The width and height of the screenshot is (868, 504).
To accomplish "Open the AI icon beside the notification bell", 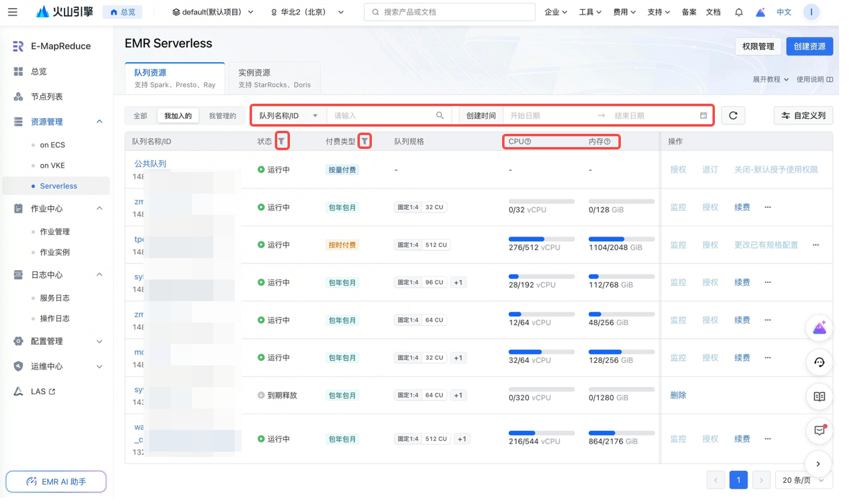I will click(761, 12).
